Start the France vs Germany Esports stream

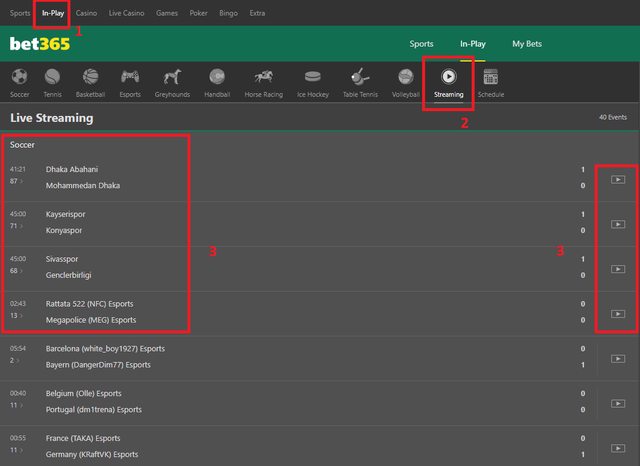click(618, 448)
